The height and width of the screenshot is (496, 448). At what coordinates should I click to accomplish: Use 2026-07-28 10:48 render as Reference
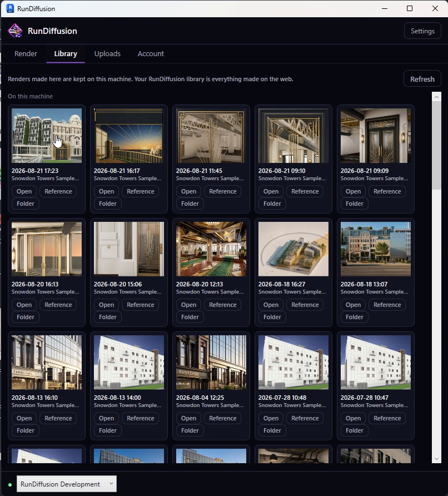pos(305,418)
